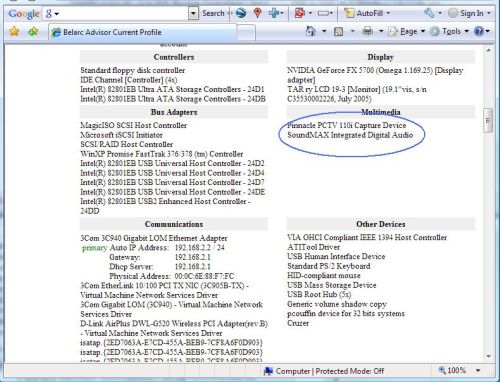500x382 pixels.
Task: Open the zoom level dropdown arrow
Action: click(478, 370)
